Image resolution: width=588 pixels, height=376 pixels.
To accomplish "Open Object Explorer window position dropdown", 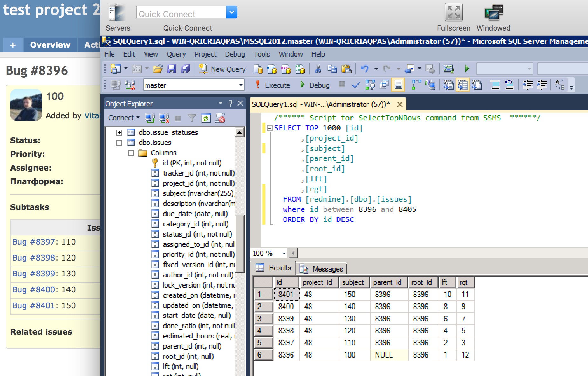I will 221,103.
